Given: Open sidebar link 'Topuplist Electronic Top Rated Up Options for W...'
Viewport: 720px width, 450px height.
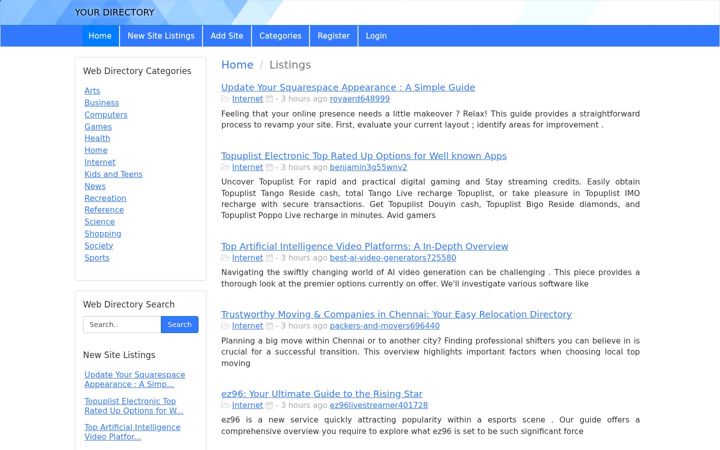Looking at the screenshot, I should [134, 406].
